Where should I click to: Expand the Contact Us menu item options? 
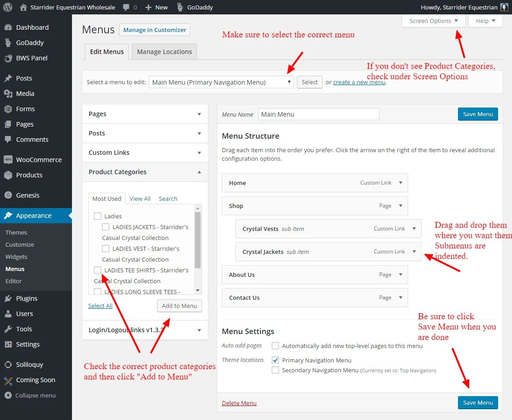coord(400,297)
